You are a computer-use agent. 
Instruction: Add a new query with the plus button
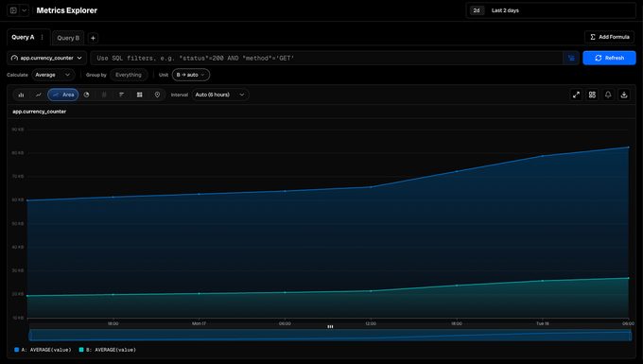(93, 38)
